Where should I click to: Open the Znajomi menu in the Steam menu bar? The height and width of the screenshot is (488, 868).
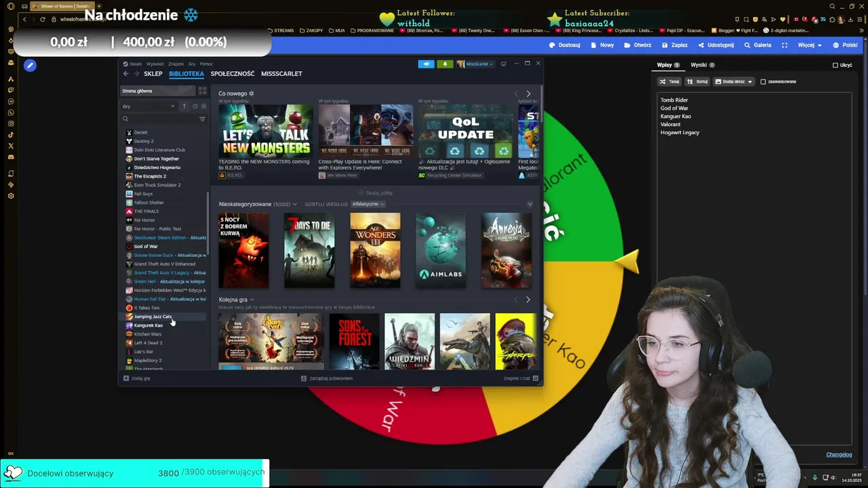tap(176, 64)
